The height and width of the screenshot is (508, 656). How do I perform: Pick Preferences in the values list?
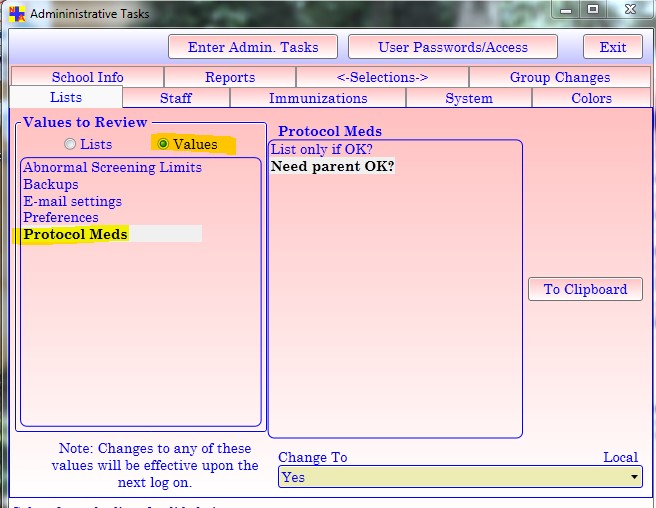tap(61, 217)
